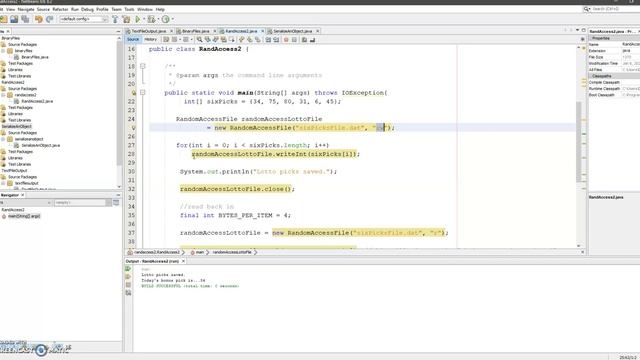Click the Profile Project clock icon
This screenshot has width=640, height=360.
tap(165, 19)
